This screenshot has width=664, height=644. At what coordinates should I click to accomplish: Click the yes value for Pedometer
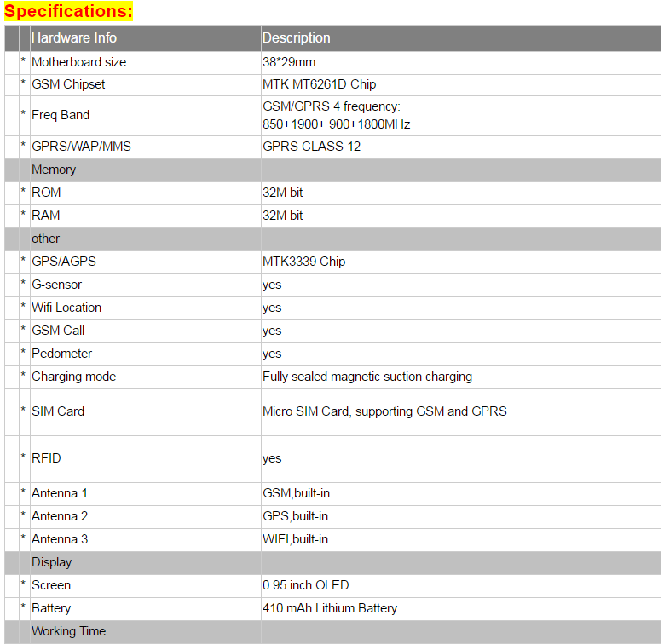click(x=272, y=354)
